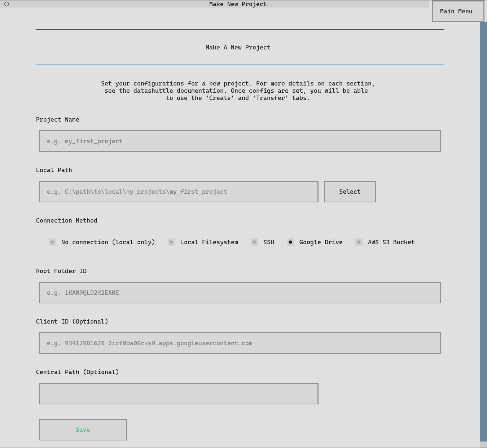The width and height of the screenshot is (487, 448).
Task: Focus the Client ID (Optional) input field
Action: tap(240, 343)
